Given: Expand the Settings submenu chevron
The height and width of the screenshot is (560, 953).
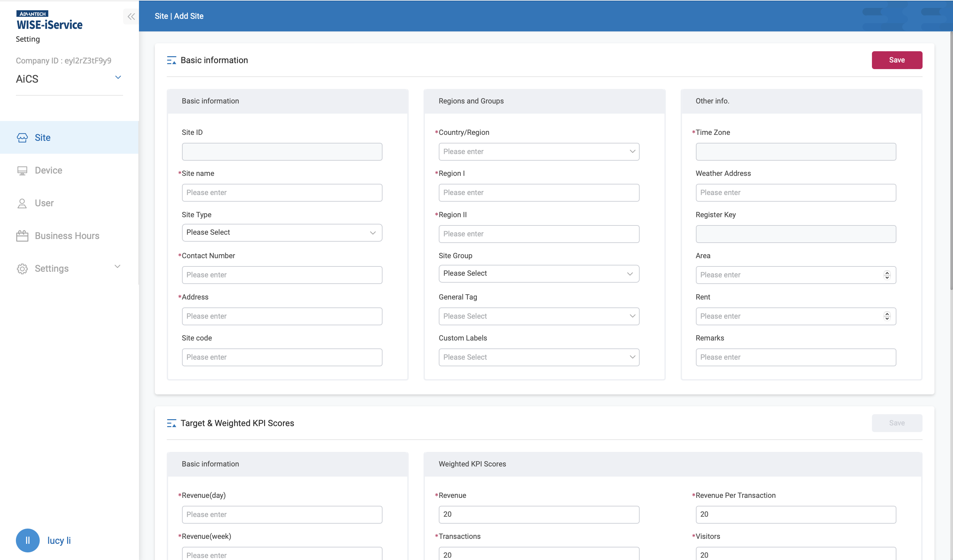Looking at the screenshot, I should pyautogui.click(x=117, y=266).
